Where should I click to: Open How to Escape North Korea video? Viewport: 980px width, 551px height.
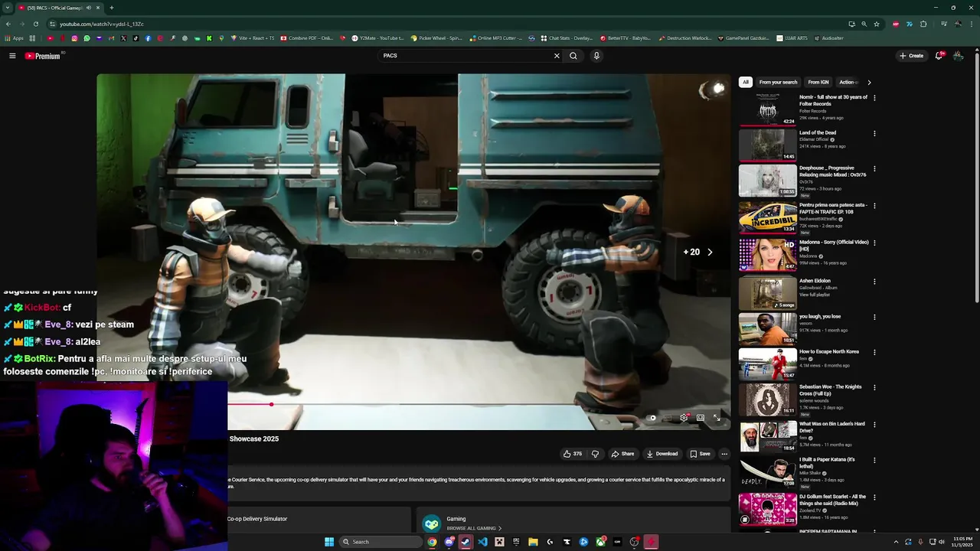coord(829,352)
